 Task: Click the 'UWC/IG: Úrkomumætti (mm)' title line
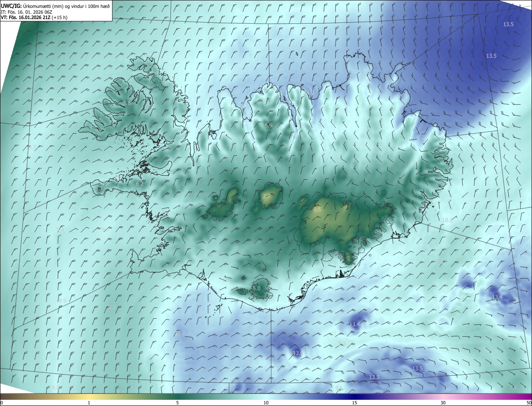click(x=55, y=6)
